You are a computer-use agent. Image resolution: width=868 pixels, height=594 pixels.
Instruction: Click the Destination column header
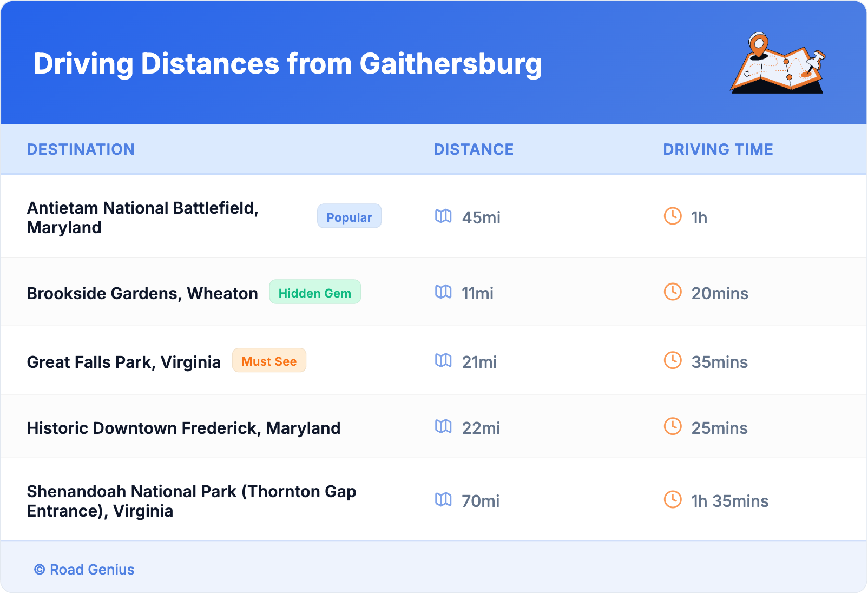click(x=81, y=149)
